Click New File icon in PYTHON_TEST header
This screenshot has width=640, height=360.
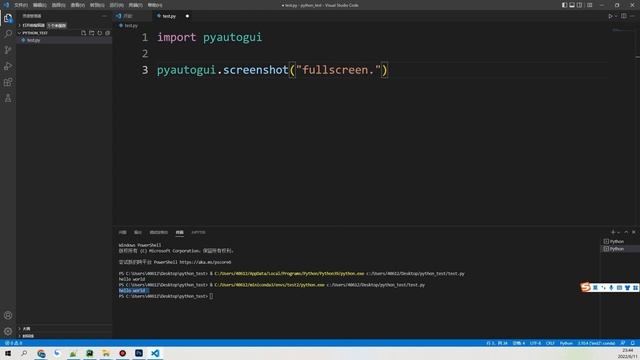click(x=84, y=33)
